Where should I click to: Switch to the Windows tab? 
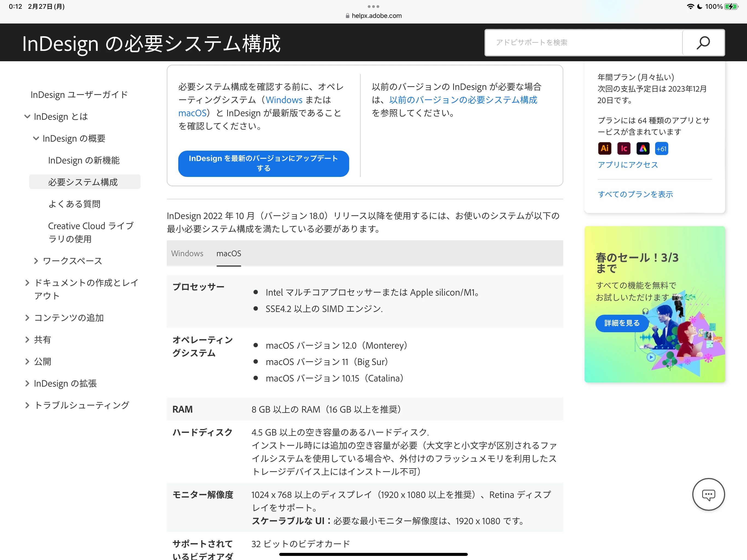coord(187,253)
